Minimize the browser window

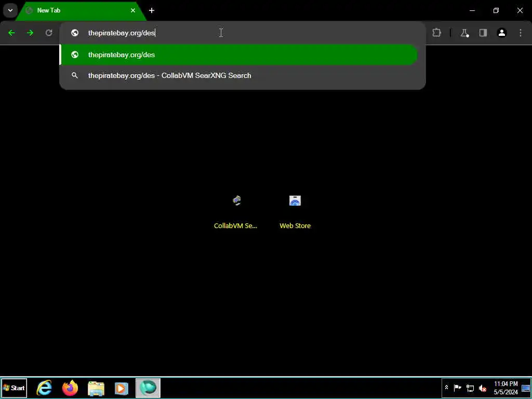[x=472, y=10]
